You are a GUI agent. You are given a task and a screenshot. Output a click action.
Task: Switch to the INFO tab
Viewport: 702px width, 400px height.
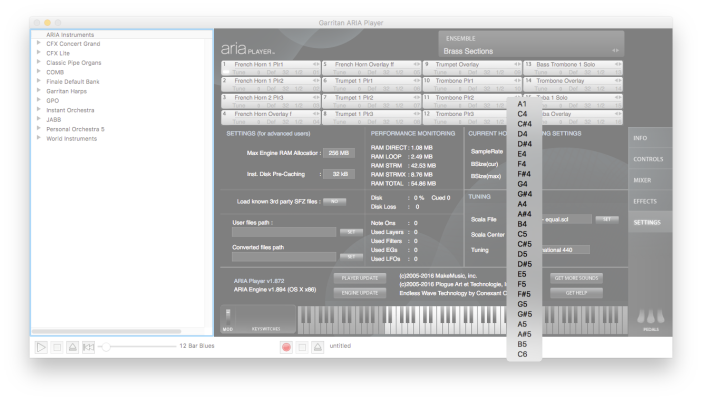pyautogui.click(x=650, y=138)
